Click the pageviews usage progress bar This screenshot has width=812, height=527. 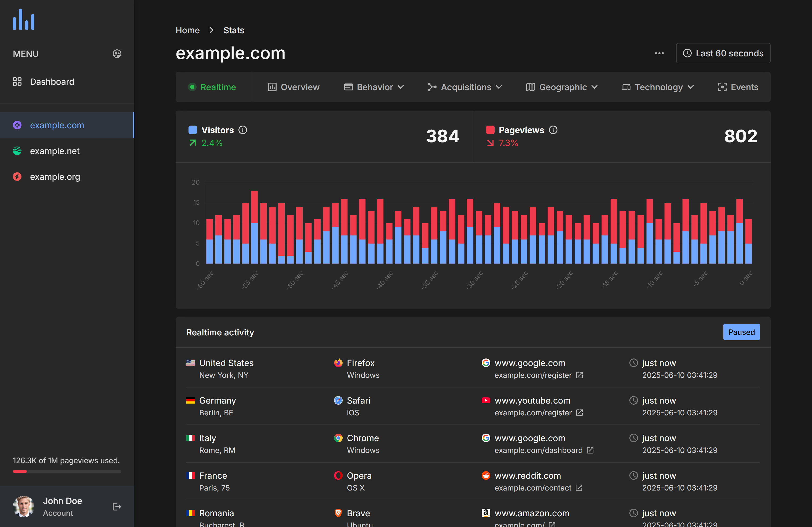pos(67,471)
